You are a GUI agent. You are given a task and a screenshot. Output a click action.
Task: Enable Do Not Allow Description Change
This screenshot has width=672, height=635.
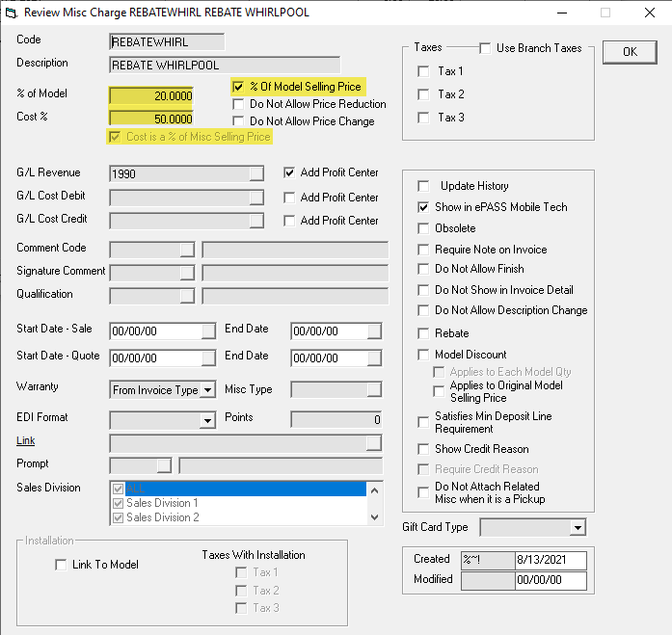(x=423, y=310)
